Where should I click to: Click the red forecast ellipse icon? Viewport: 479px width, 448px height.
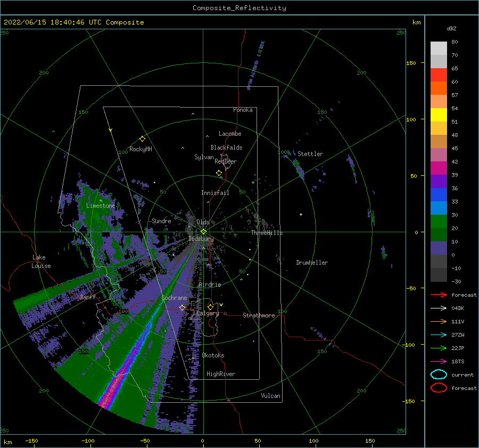(x=439, y=388)
